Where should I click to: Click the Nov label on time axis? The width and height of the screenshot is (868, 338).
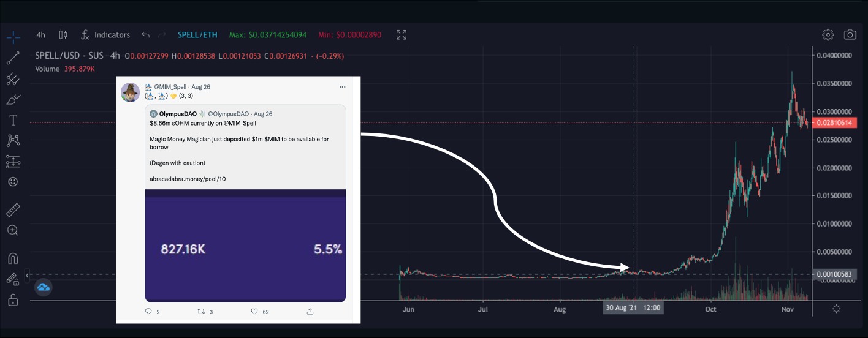click(788, 309)
